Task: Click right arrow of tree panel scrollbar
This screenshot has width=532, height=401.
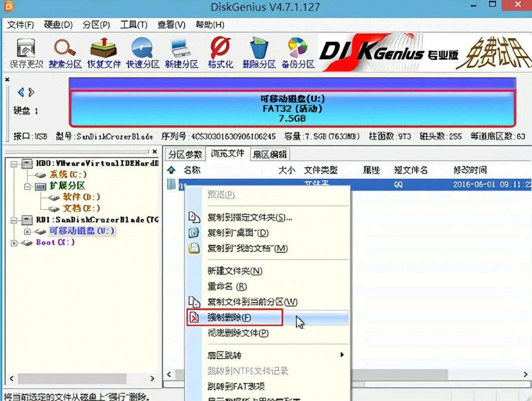Action: [x=152, y=378]
